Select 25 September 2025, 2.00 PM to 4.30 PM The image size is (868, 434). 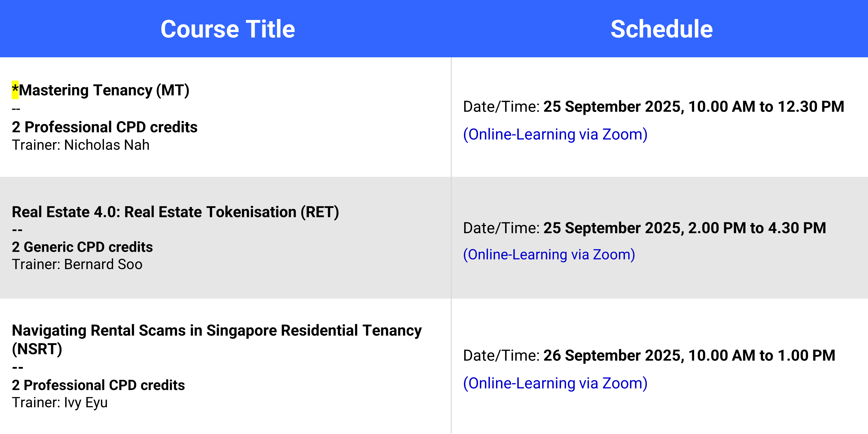685,228
